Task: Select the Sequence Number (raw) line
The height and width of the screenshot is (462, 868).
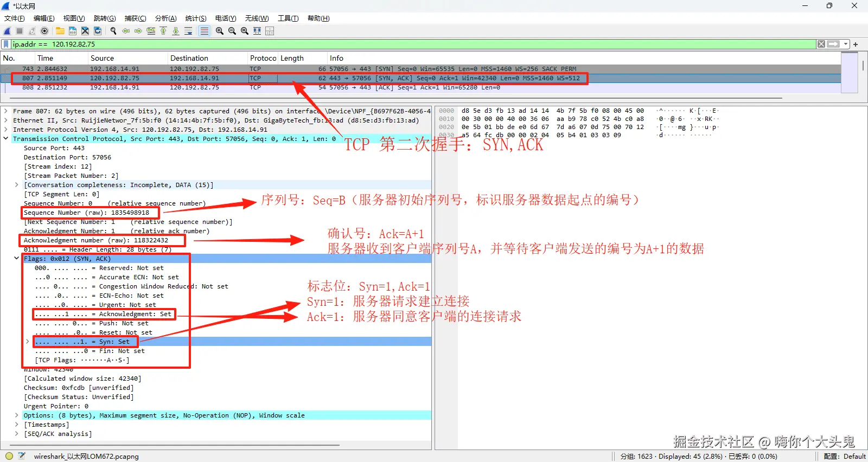Action: point(87,213)
